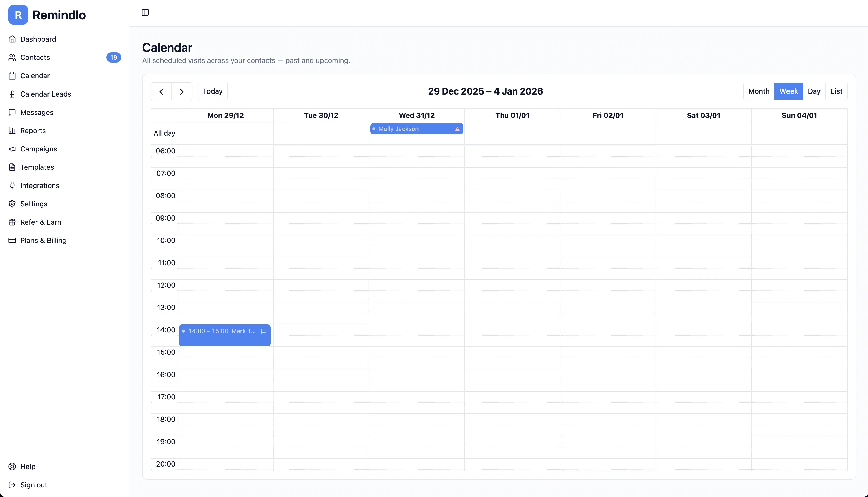Select the Week view tab
868x497 pixels.
[789, 91]
